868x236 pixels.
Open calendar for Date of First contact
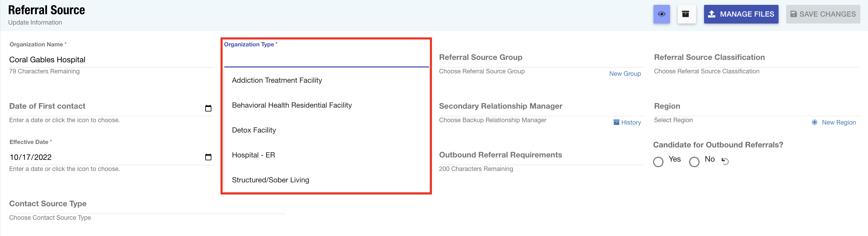pyautogui.click(x=208, y=108)
